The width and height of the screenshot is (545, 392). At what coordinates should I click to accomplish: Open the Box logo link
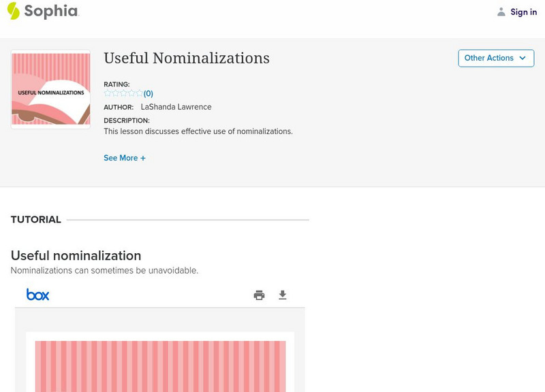click(39, 294)
